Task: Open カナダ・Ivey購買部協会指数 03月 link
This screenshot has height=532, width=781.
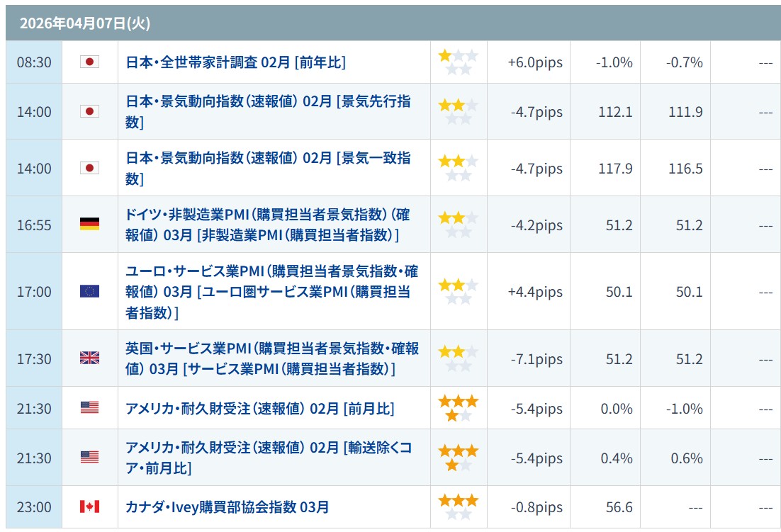Action: point(227,507)
